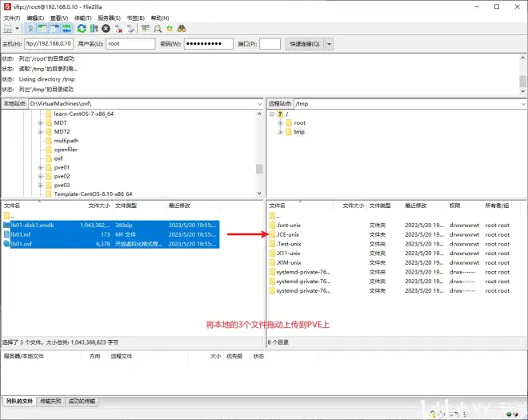The image size is (528, 420).
Task: Switch to the 传输失败 tab
Action: click(51, 401)
